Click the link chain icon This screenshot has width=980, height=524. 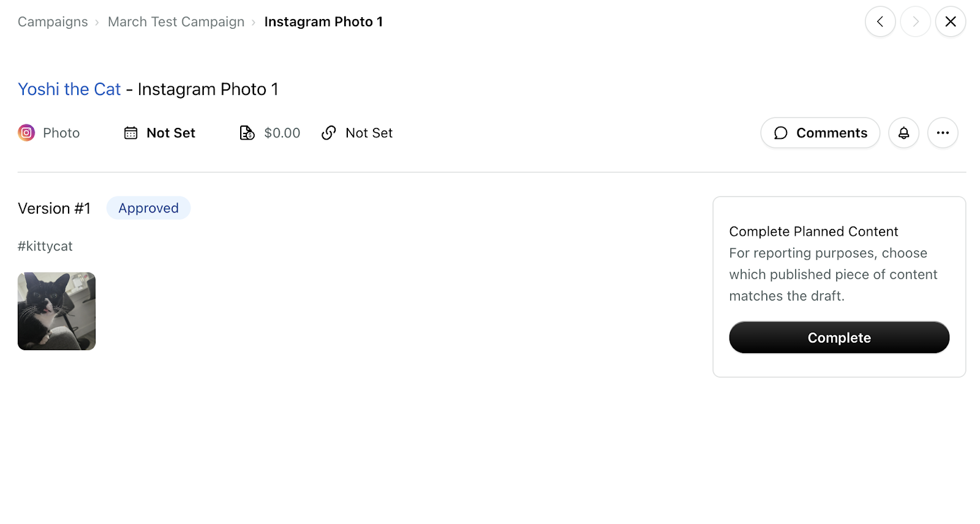[x=329, y=133]
